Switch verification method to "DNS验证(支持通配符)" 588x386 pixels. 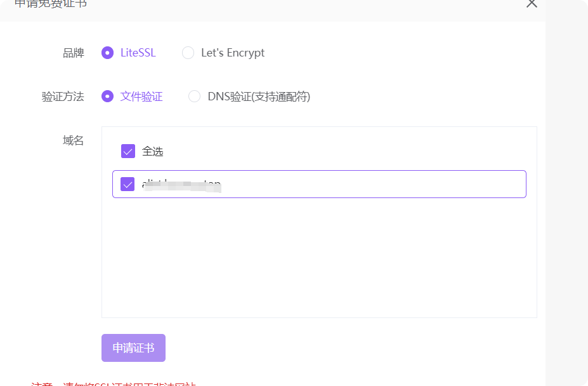194,96
